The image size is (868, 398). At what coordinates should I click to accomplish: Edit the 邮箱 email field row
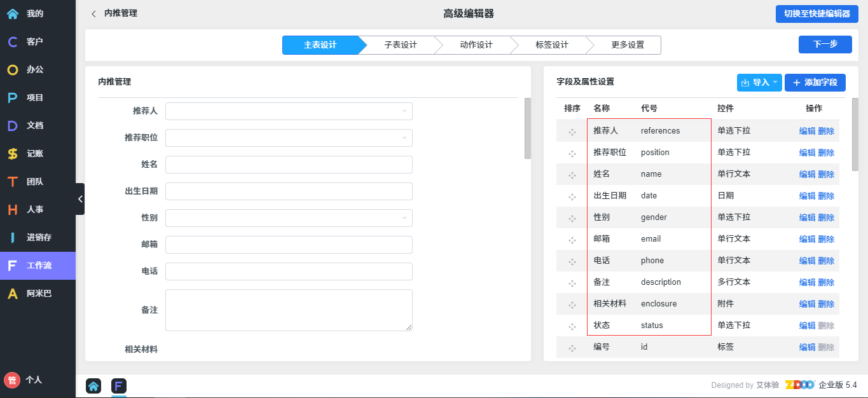pyautogui.click(x=807, y=239)
